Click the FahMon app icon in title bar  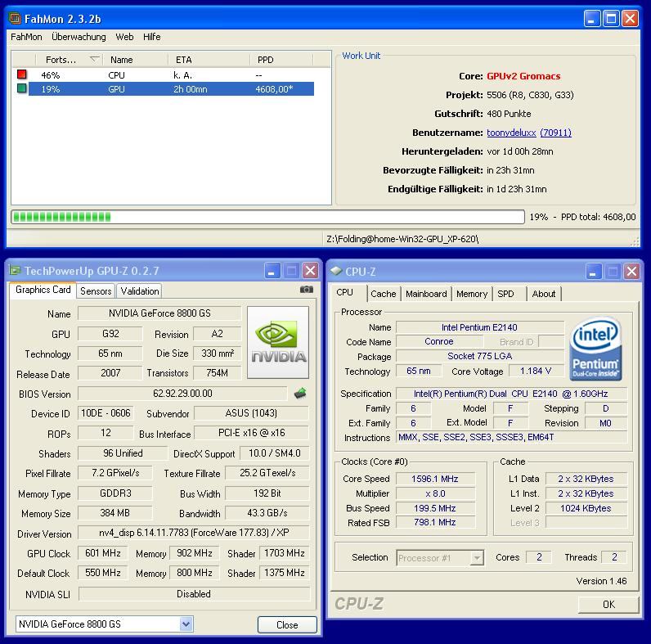coord(15,18)
